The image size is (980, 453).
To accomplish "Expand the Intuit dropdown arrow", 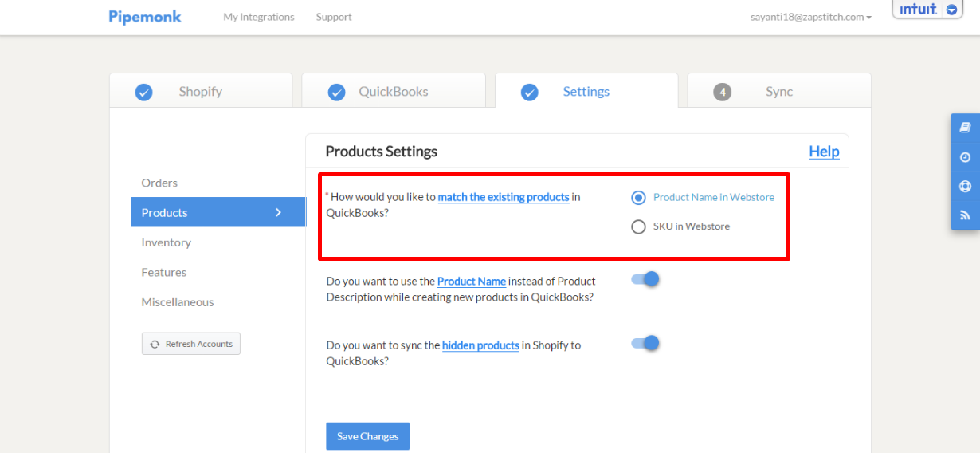I will [x=951, y=10].
